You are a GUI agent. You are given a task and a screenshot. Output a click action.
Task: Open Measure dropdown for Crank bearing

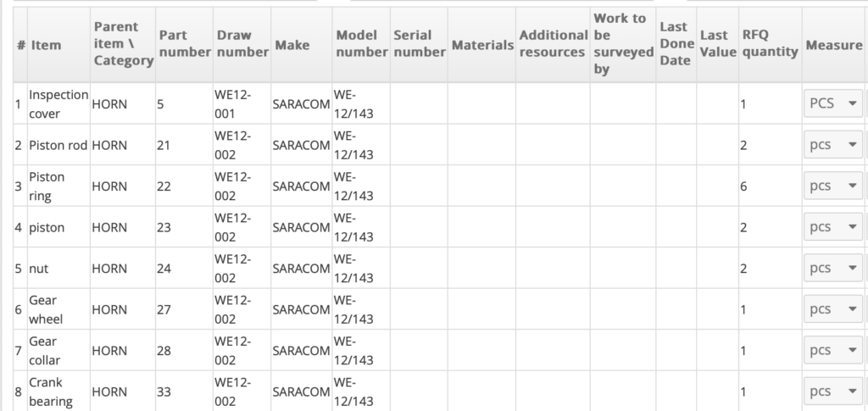[x=832, y=392]
